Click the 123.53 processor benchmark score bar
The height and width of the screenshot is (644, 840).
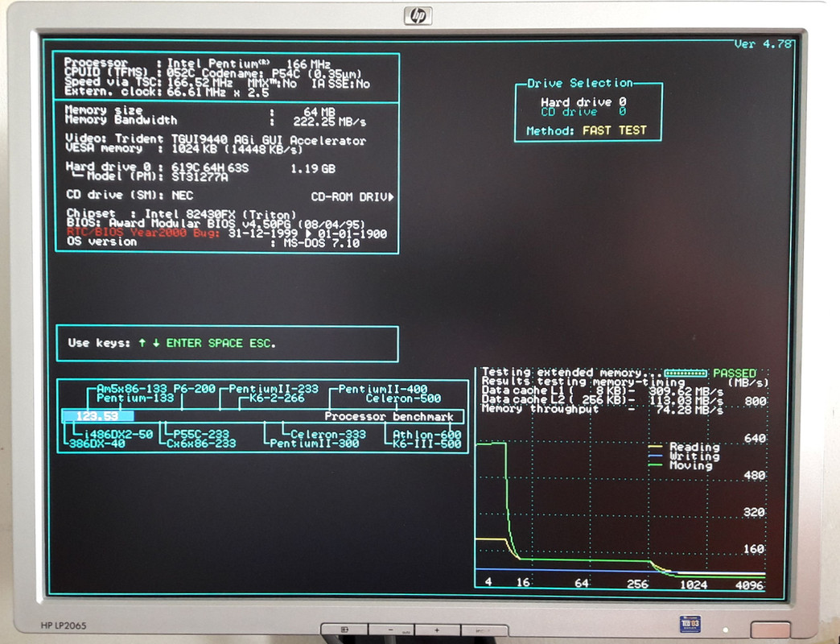click(97, 416)
